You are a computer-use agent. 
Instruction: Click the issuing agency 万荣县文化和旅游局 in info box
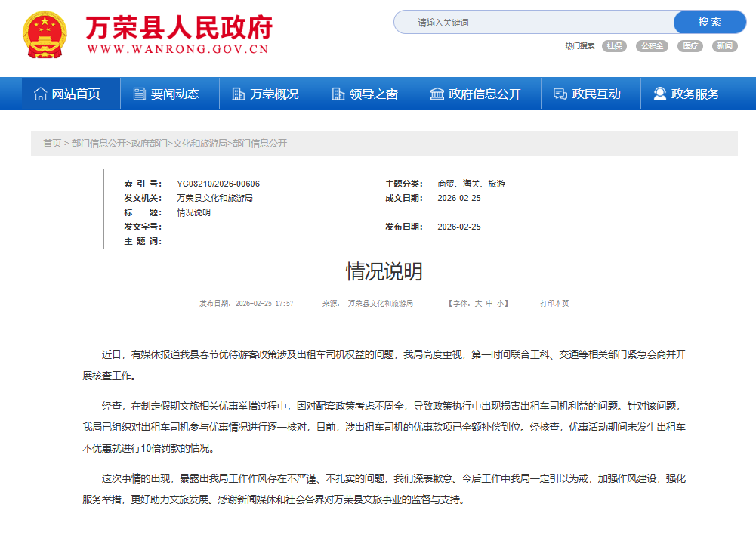214,198
